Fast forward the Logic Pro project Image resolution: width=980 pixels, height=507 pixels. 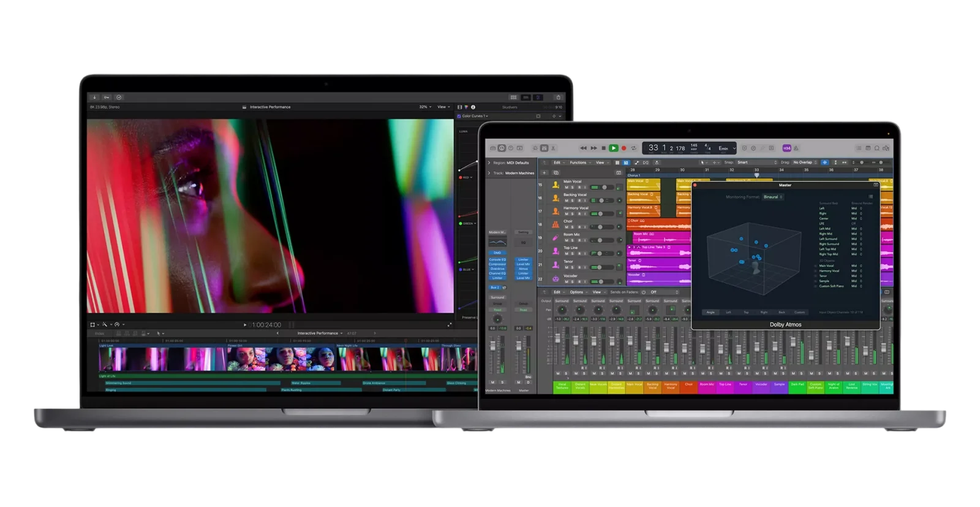pyautogui.click(x=594, y=148)
